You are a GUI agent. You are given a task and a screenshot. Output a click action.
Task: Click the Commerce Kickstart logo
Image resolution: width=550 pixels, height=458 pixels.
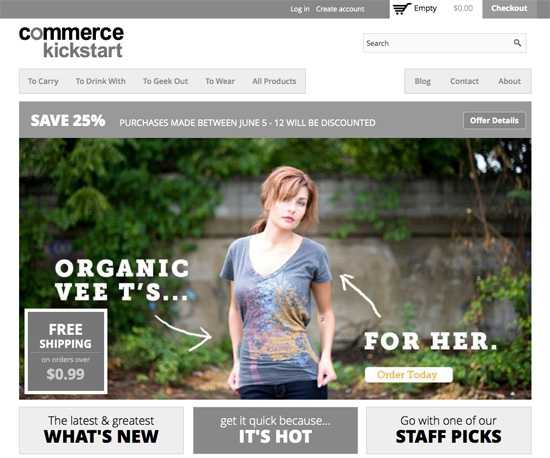(x=72, y=42)
